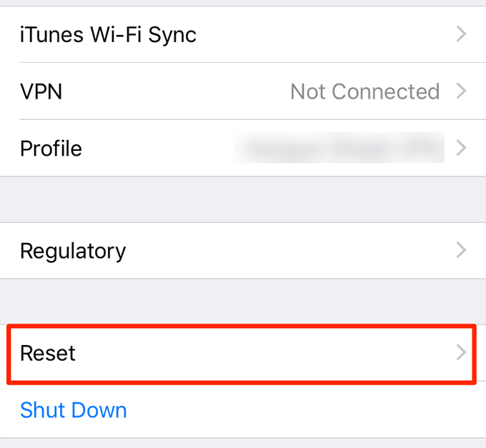The image size is (486, 448).
Task: Tap the chevron on the Profile row
Action: (461, 148)
